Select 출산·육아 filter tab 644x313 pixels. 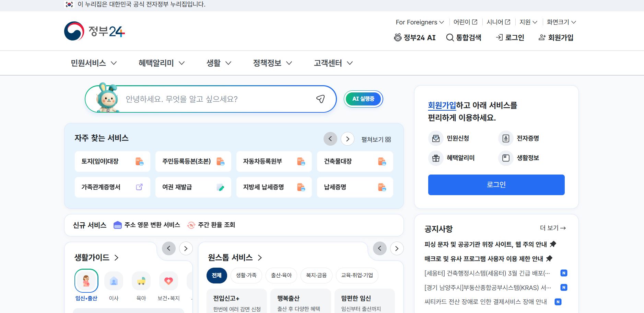(x=281, y=276)
